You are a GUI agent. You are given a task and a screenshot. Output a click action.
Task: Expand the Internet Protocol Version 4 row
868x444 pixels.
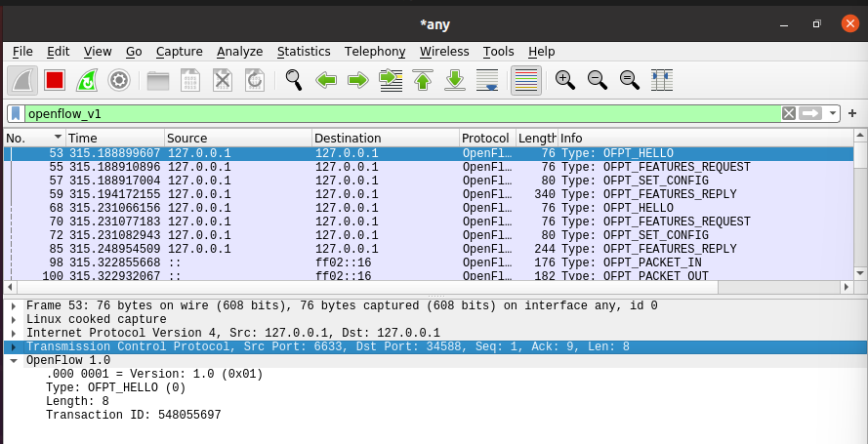[x=14, y=334]
